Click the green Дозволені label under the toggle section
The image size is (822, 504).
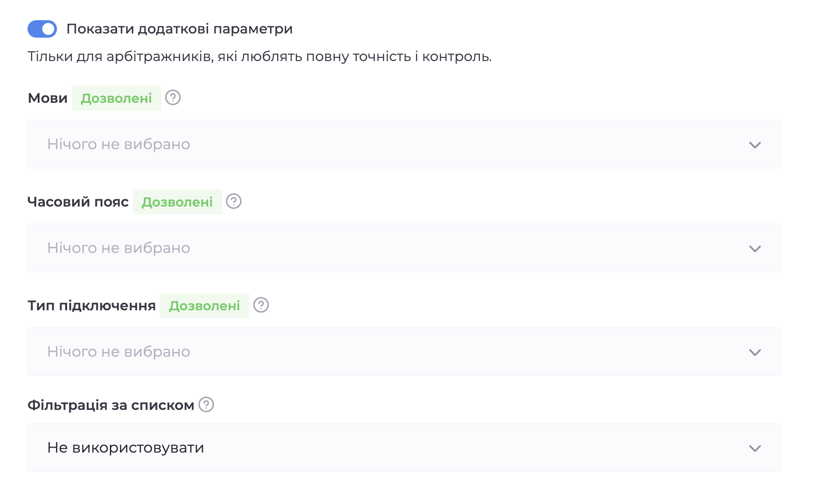click(116, 98)
